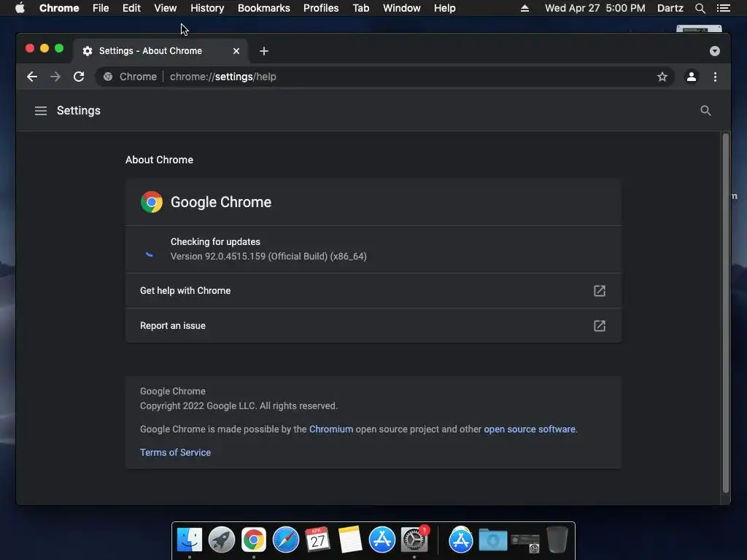
Task: Open Calendar from the Dock
Action: (318, 540)
